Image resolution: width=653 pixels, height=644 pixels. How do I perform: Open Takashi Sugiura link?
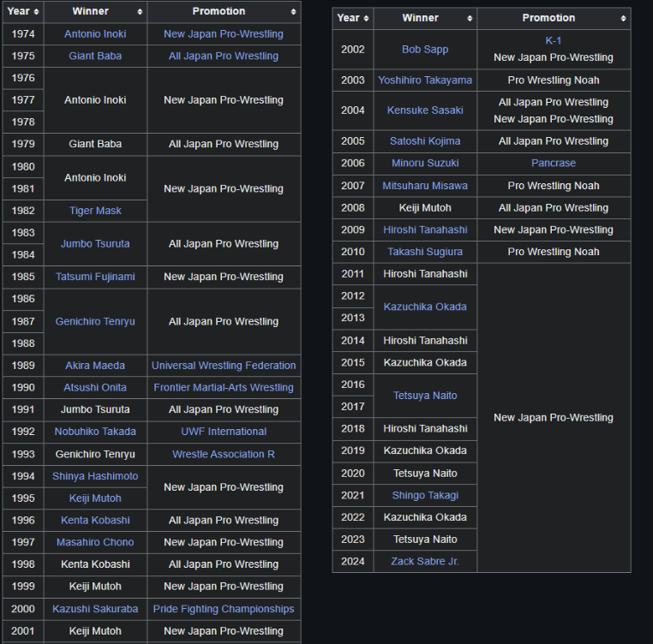point(425,252)
